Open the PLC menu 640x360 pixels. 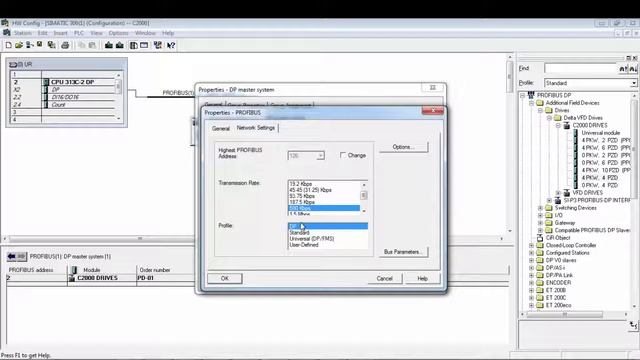click(79, 33)
